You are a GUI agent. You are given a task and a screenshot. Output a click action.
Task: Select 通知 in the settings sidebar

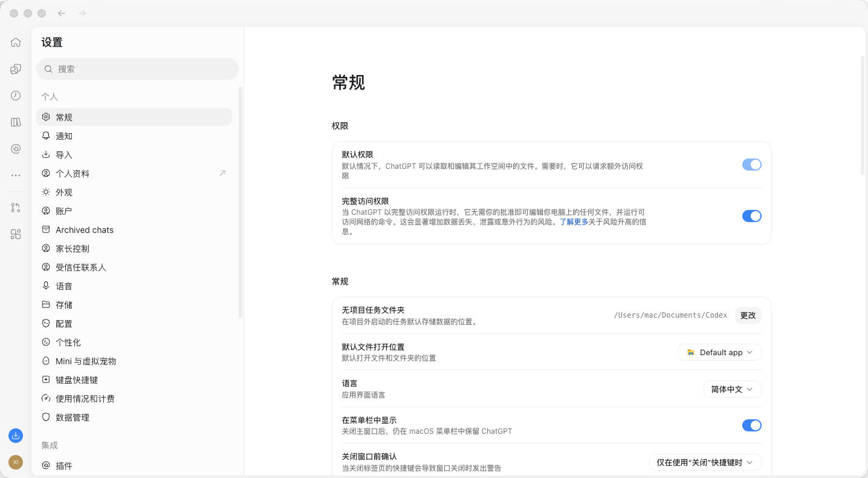[134, 136]
